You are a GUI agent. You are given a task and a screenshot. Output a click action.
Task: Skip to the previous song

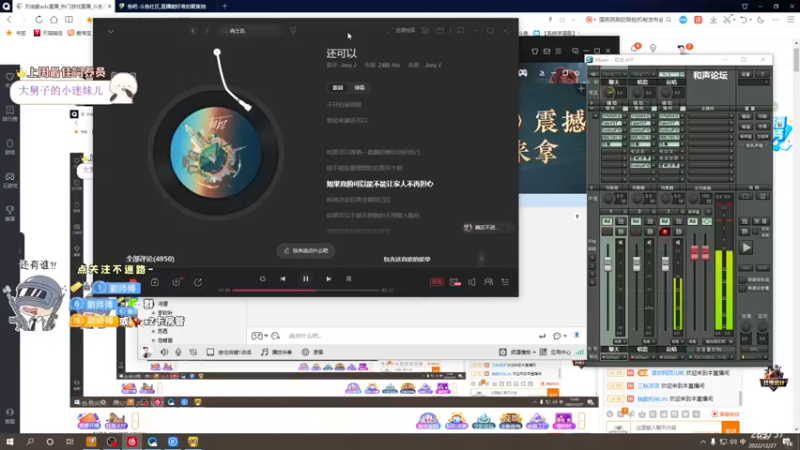[x=283, y=279]
